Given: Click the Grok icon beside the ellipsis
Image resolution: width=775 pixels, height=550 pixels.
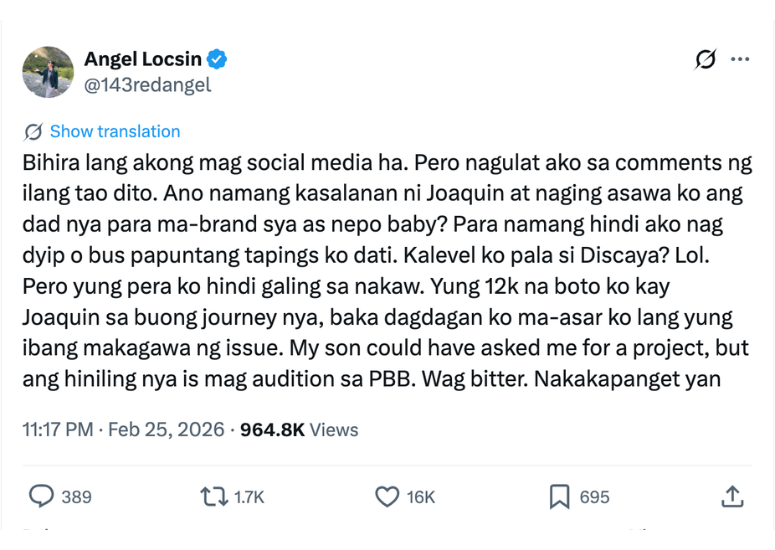Looking at the screenshot, I should 706,60.
